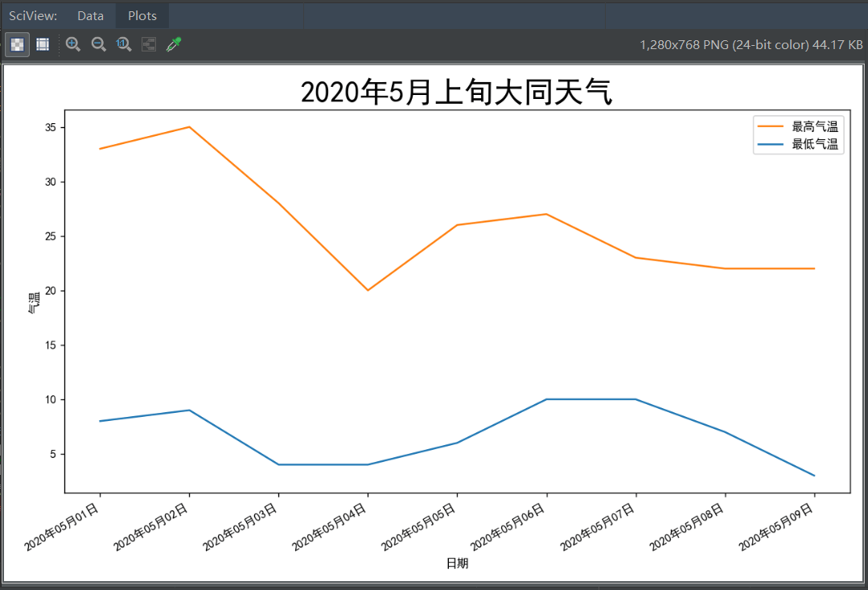Click the orange line peak at 35
The image size is (868, 590).
[189, 127]
